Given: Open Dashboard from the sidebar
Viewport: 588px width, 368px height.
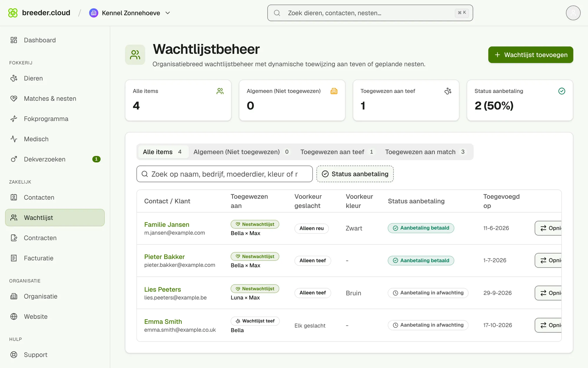Looking at the screenshot, I should coord(55,40).
